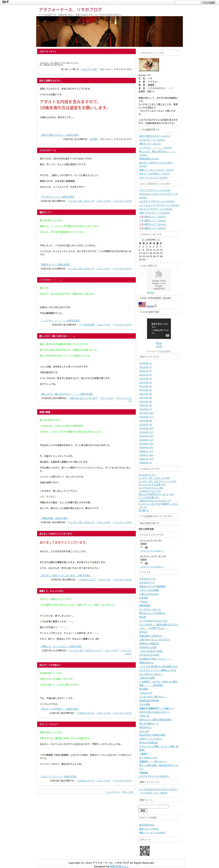Open the template designer link in footer

click(x=119, y=866)
